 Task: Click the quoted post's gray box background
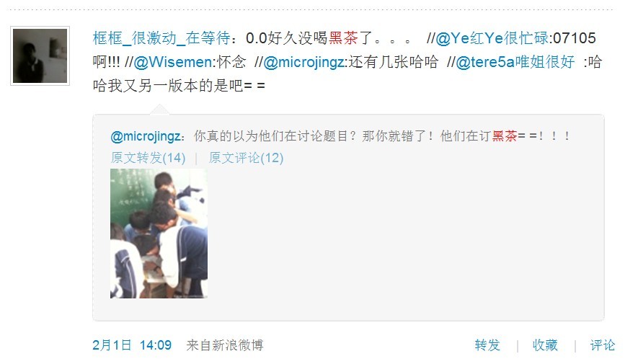click(399, 239)
